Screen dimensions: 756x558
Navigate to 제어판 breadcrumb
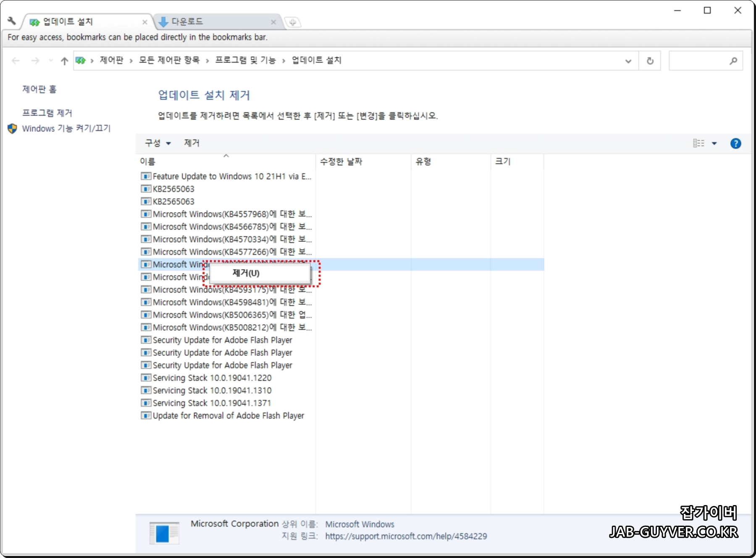(111, 60)
